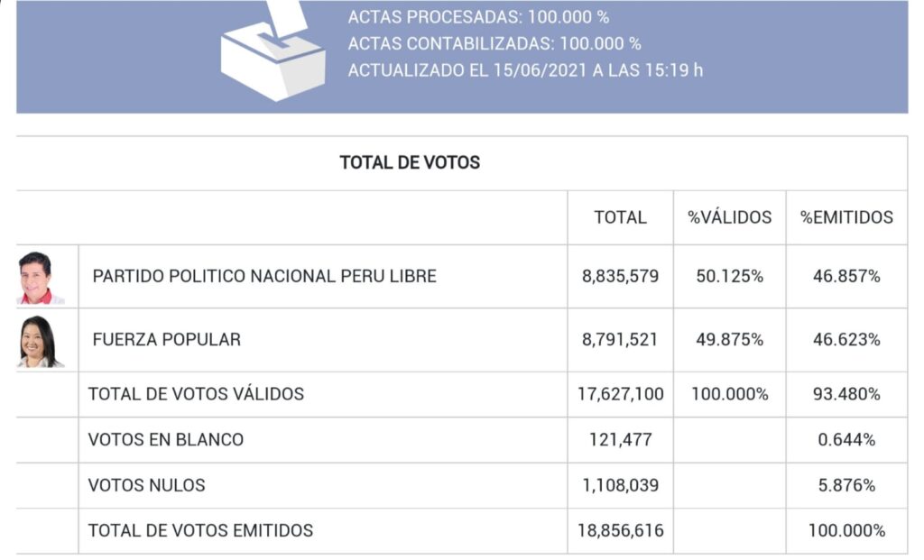This screenshot has width=924, height=560.
Task: Click Peru Libre vote total 8,835,579
Action: coord(620,277)
